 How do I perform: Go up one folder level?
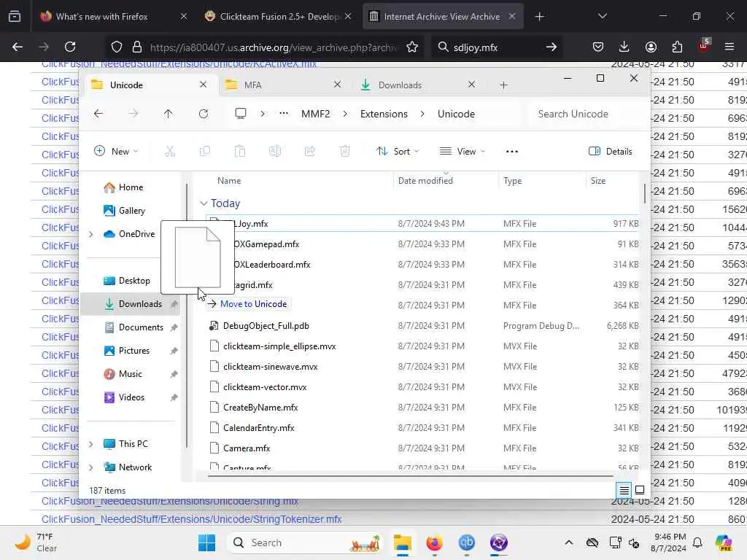pos(169,114)
